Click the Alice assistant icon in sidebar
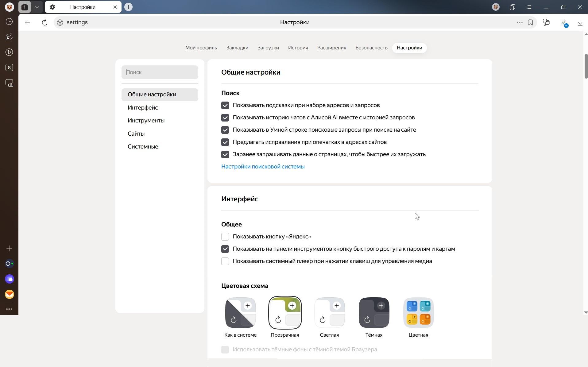Viewport: 588px width, 367px height. [9, 264]
